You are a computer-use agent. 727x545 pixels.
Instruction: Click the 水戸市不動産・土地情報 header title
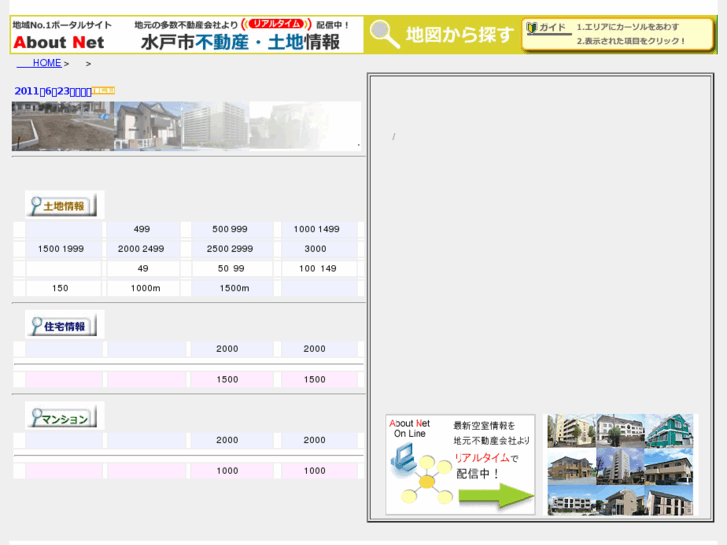(x=240, y=42)
